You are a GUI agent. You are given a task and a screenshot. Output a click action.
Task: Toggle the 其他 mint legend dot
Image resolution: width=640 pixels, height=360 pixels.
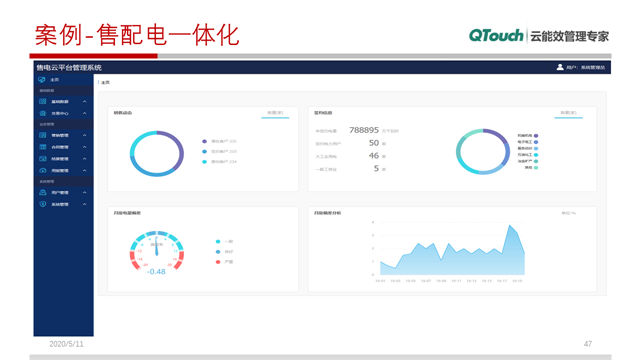click(536, 167)
